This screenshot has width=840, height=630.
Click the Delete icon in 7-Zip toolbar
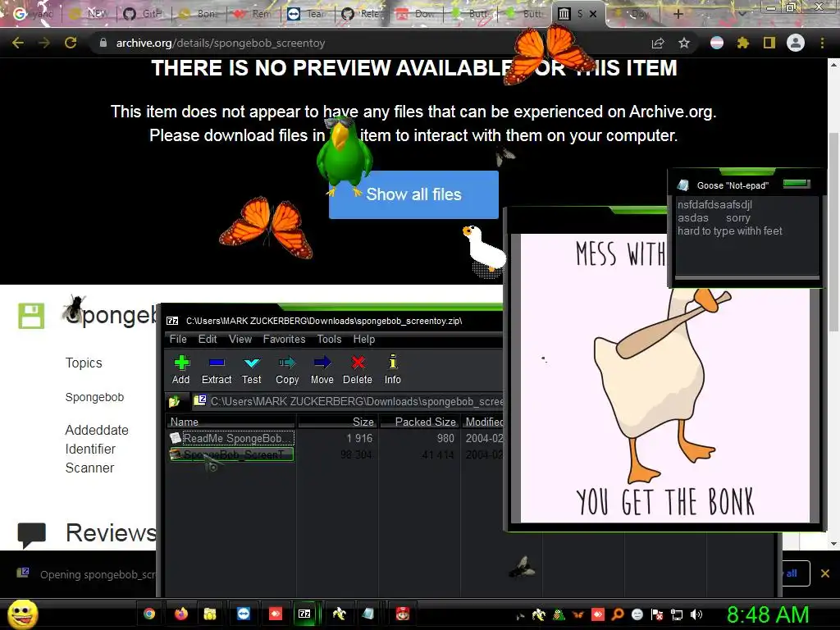[358, 363]
